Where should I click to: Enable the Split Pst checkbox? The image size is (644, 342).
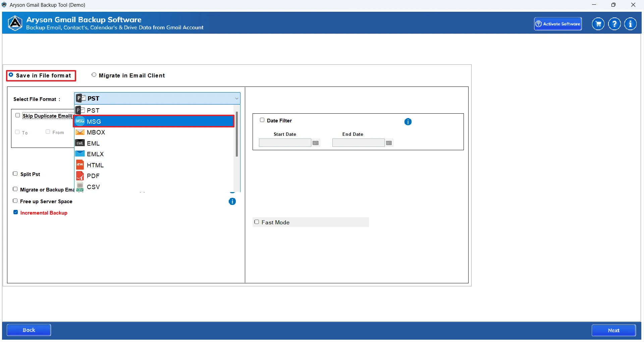point(15,174)
